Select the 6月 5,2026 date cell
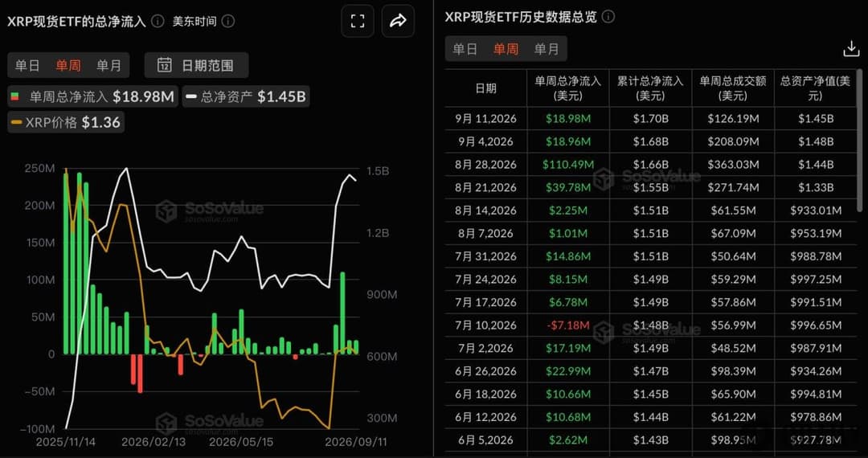 click(486, 440)
